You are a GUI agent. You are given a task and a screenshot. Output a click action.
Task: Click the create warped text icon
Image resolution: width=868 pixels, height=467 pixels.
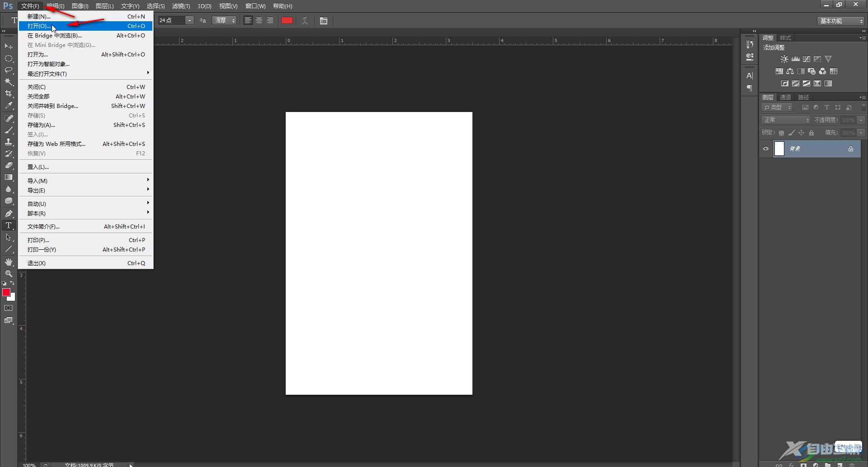coord(305,21)
